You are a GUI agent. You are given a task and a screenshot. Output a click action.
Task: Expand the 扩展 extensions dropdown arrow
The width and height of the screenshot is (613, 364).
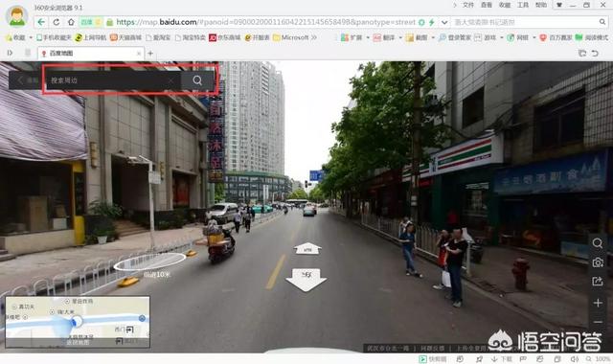point(368,38)
